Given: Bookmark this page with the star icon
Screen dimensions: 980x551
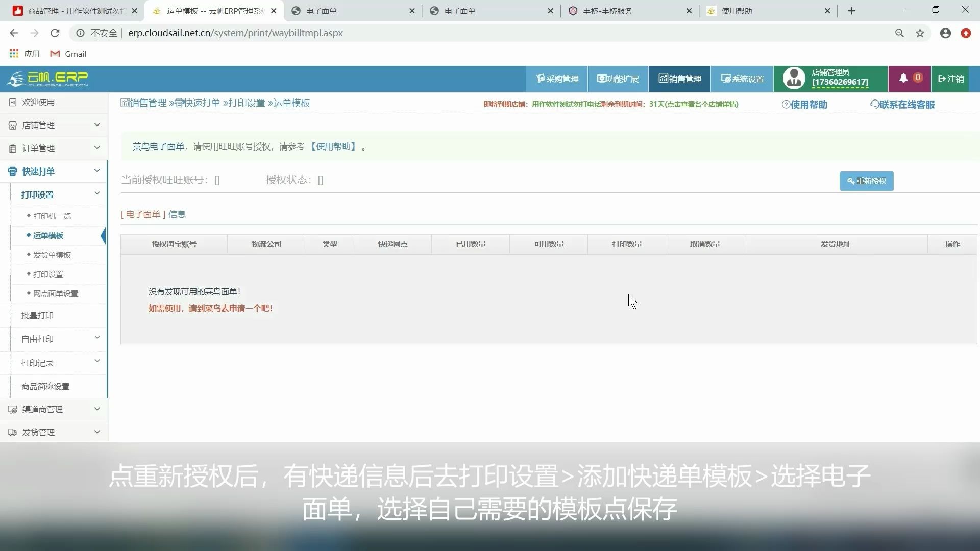Looking at the screenshot, I should [920, 33].
